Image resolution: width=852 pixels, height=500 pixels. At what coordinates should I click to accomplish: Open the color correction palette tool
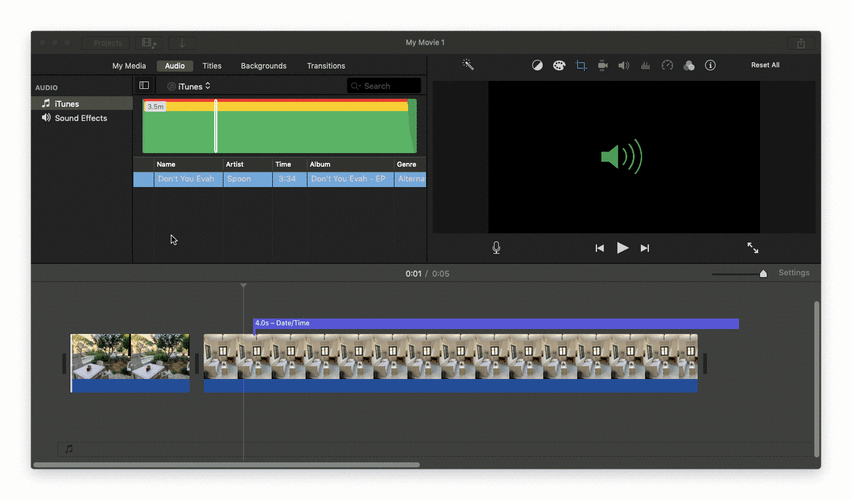click(559, 65)
